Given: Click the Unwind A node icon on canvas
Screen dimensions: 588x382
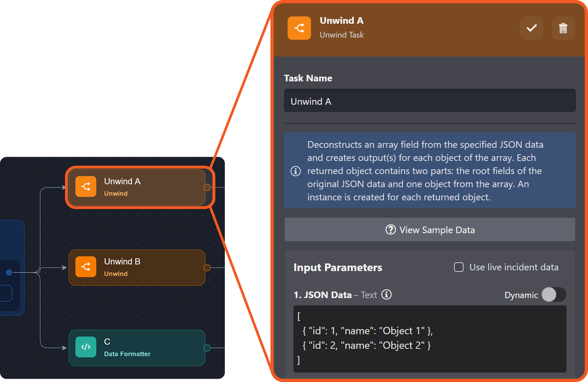Looking at the screenshot, I should 86,186.
